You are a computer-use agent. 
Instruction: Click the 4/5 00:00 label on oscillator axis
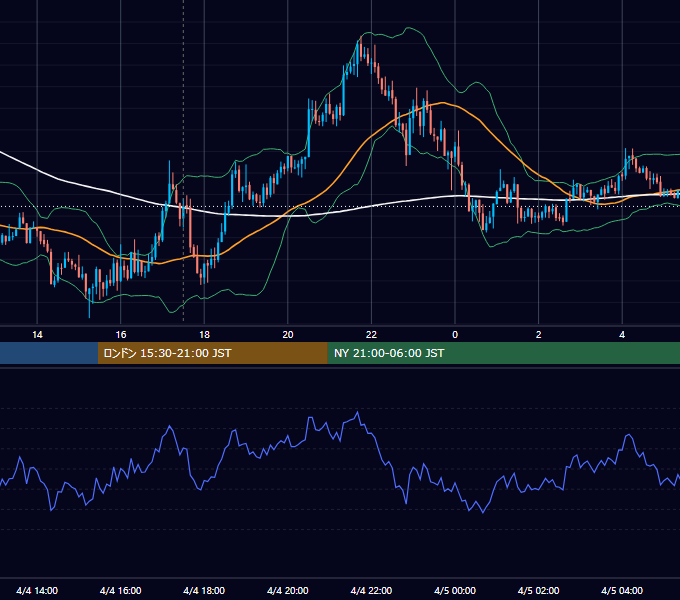point(455,590)
